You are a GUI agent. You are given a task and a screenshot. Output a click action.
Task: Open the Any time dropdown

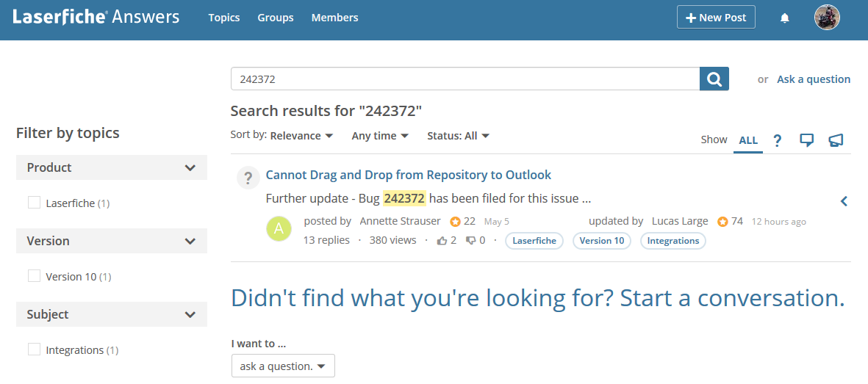coord(380,136)
